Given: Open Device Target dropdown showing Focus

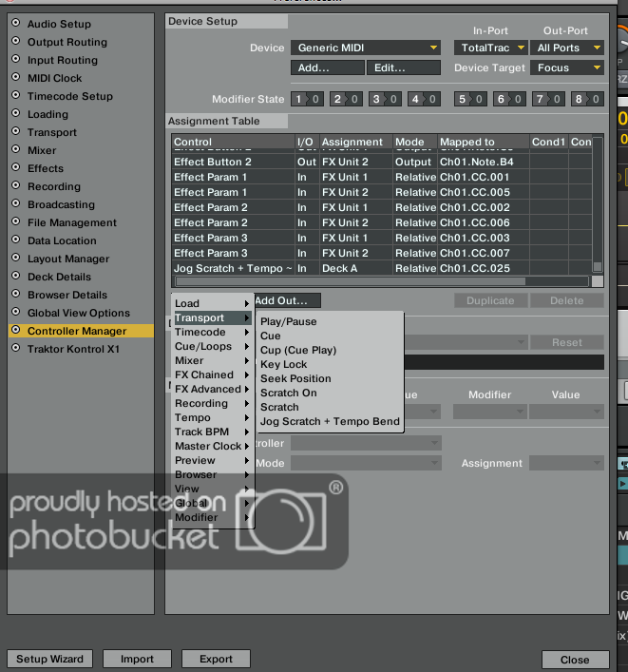Looking at the screenshot, I should [x=567, y=67].
